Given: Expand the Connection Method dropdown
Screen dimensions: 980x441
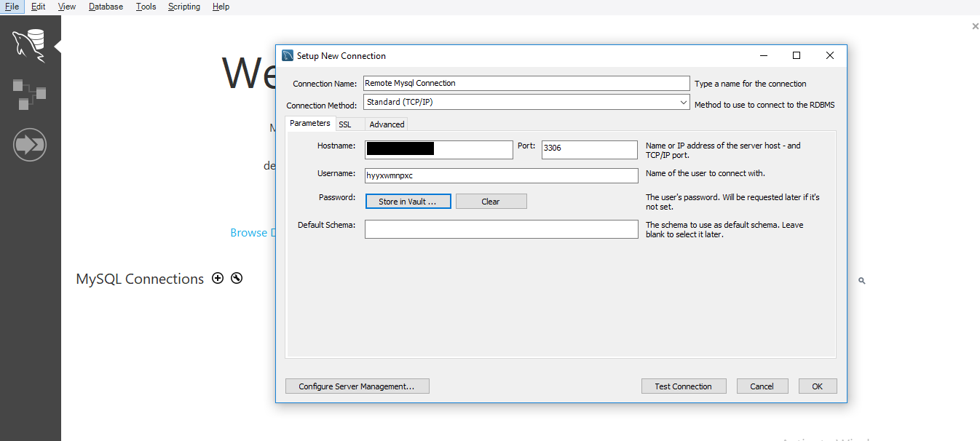Looking at the screenshot, I should point(683,103).
